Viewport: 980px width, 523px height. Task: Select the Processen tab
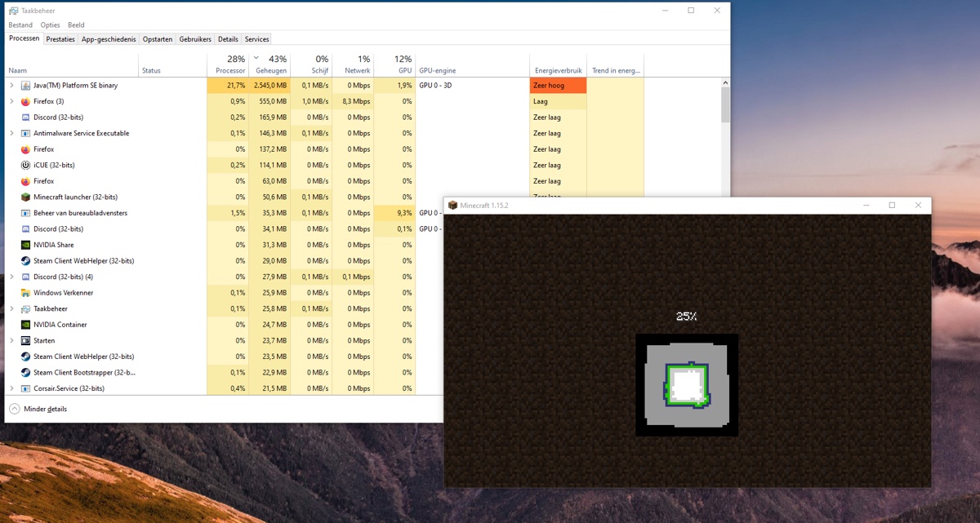pos(24,38)
